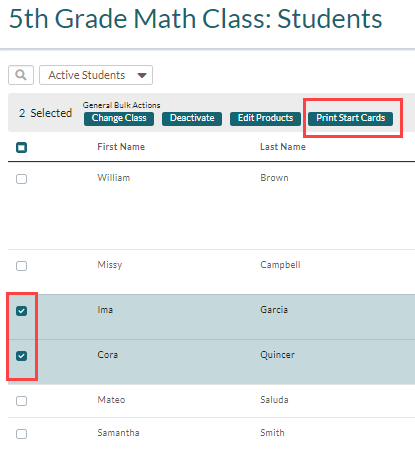This screenshot has height=456, width=415.
Task: Toggle the select-all header checkbox
Action: point(22,147)
